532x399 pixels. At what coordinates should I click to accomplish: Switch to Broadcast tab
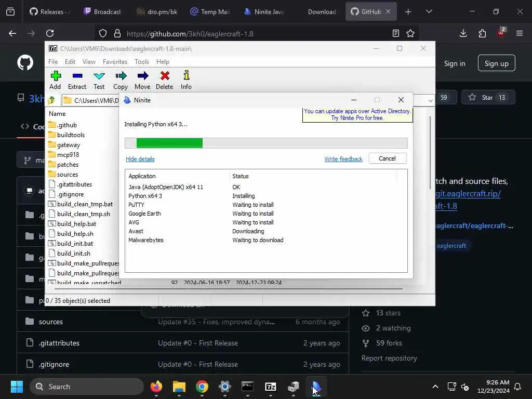pos(102,12)
